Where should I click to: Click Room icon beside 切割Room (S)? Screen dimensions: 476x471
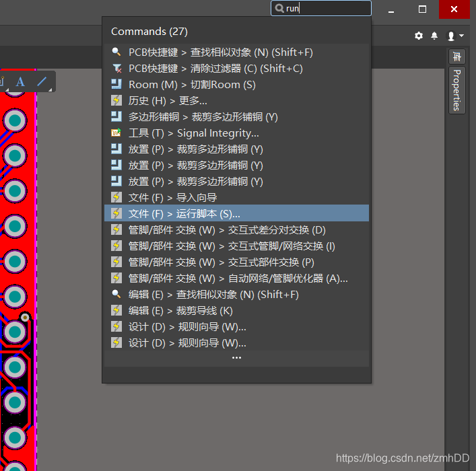116,84
